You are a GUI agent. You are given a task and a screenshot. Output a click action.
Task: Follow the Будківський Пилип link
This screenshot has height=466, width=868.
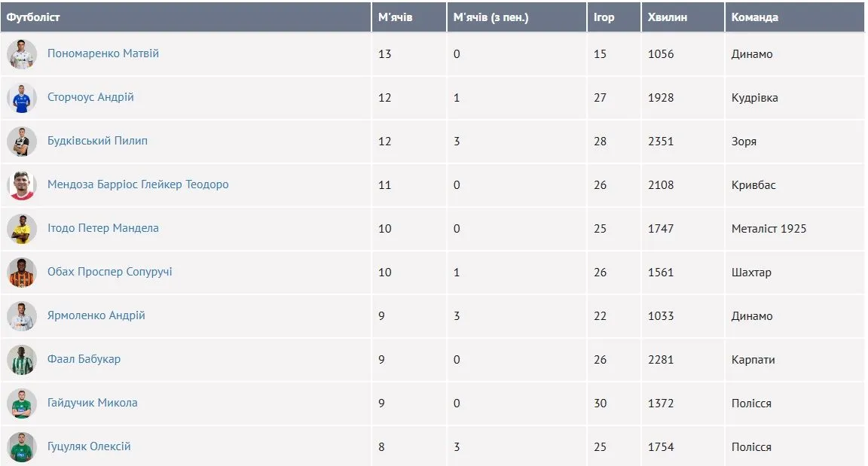tap(97, 141)
